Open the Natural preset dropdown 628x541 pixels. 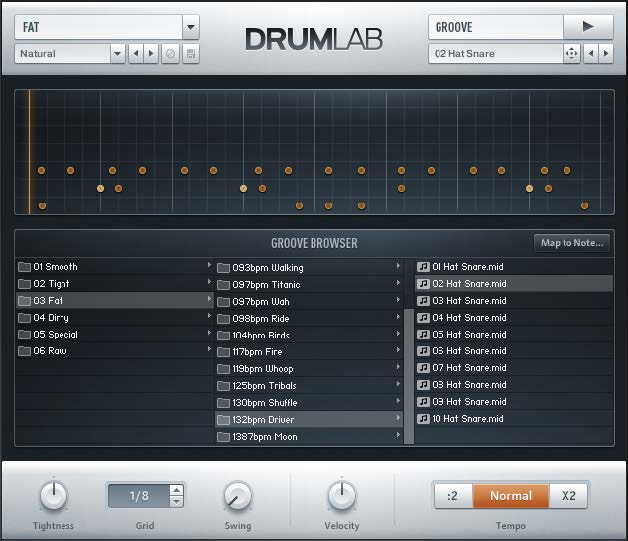tap(117, 53)
